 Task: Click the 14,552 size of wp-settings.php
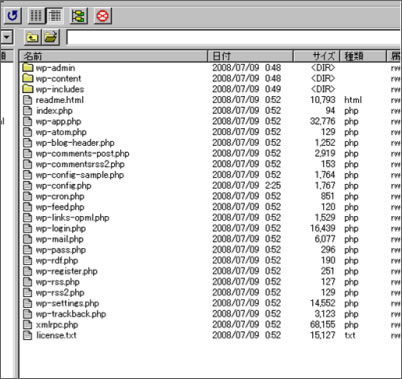coord(323,303)
